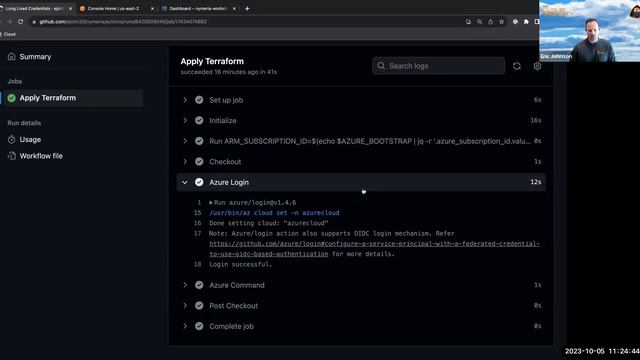
Task: Expand the Run ARM_SUBSCRIPTION_ID step
Action: point(361,141)
